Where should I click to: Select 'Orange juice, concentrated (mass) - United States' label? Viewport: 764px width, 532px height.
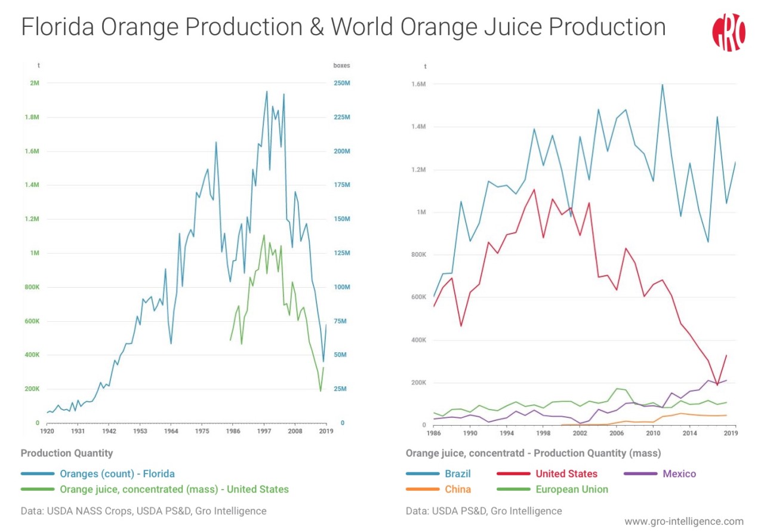pos(174,490)
